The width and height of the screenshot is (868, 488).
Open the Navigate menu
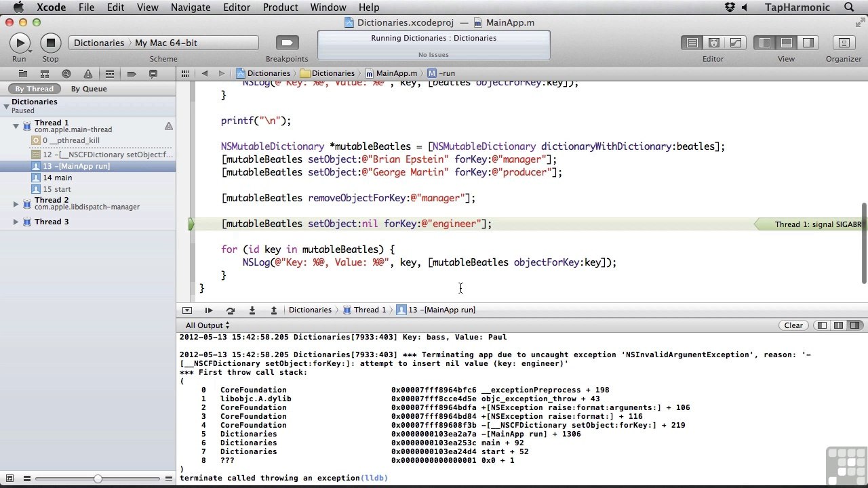click(x=190, y=7)
